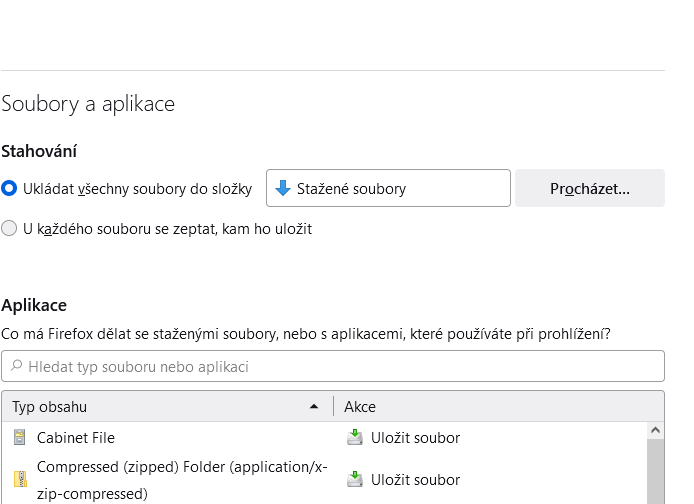The width and height of the screenshot is (694, 504).
Task: Click the magnifier icon in the search box
Action: tap(16, 366)
